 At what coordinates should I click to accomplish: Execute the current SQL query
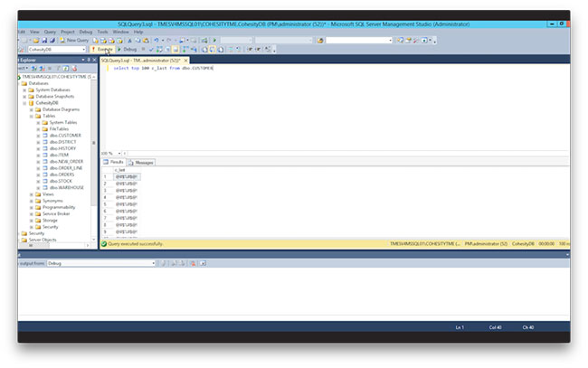(x=104, y=50)
